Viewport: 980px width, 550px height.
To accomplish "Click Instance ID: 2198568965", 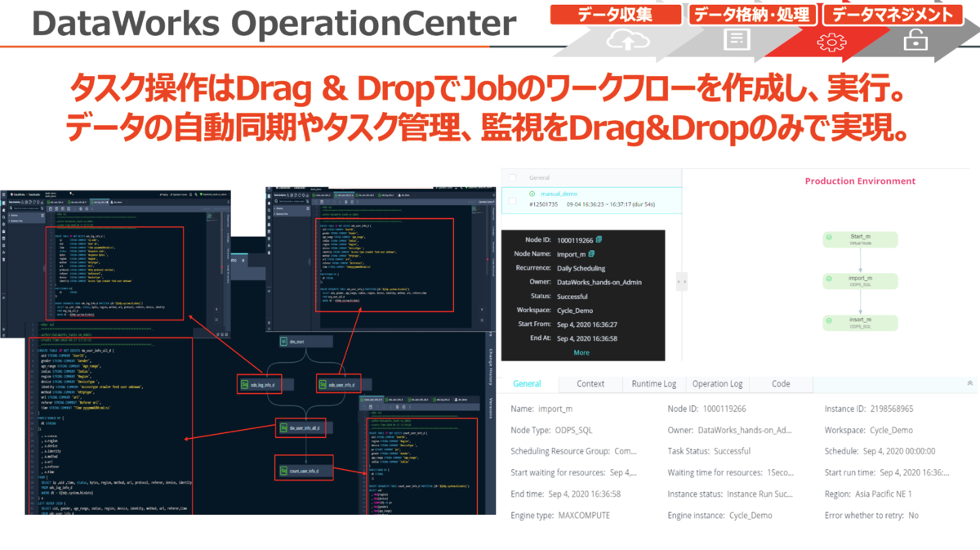I will pos(869,409).
